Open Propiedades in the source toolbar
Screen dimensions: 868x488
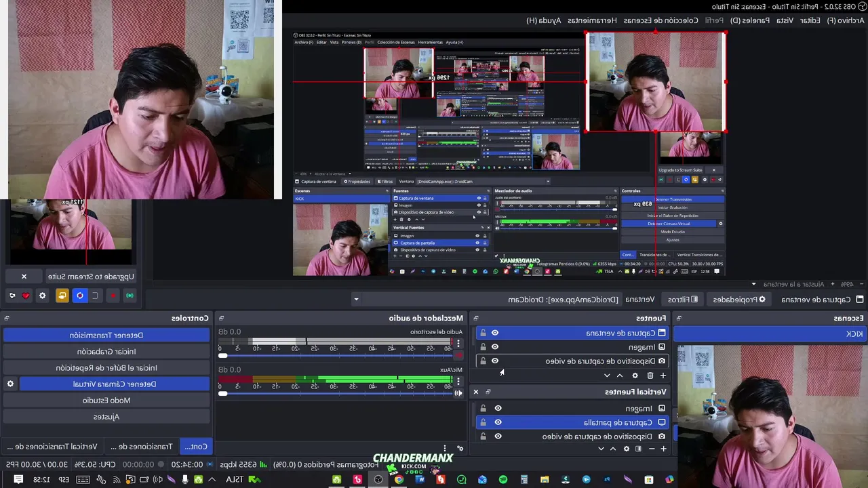pyautogui.click(x=739, y=299)
